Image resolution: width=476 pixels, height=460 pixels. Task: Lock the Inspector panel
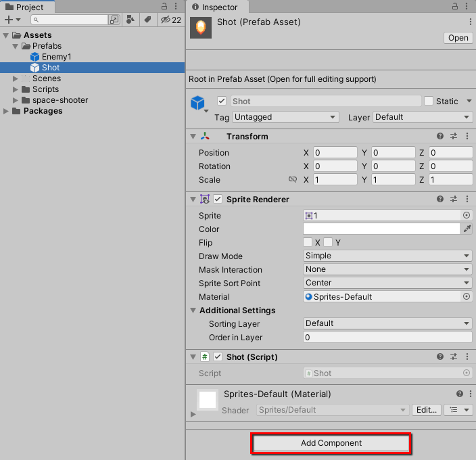[x=455, y=6]
